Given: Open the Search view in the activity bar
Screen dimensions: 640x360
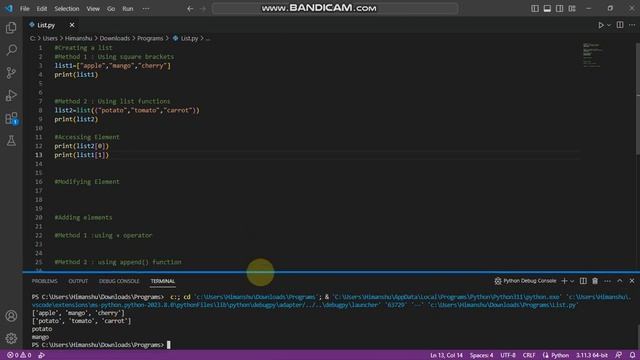Looking at the screenshot, I should [x=11, y=50].
